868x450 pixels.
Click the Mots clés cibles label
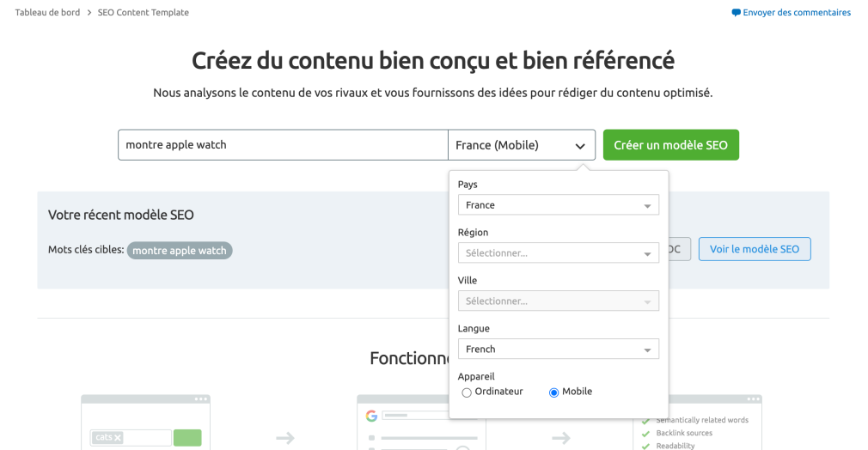pos(86,250)
